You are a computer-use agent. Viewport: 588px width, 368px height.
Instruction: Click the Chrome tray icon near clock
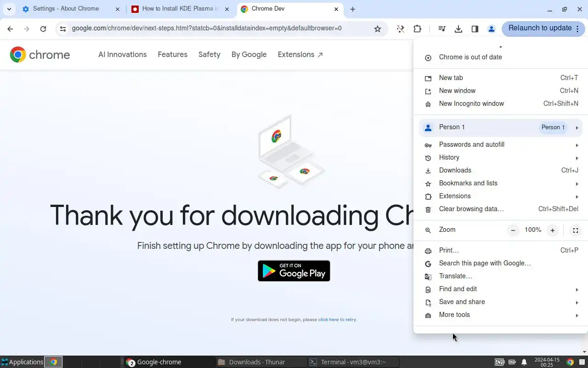pos(570,362)
